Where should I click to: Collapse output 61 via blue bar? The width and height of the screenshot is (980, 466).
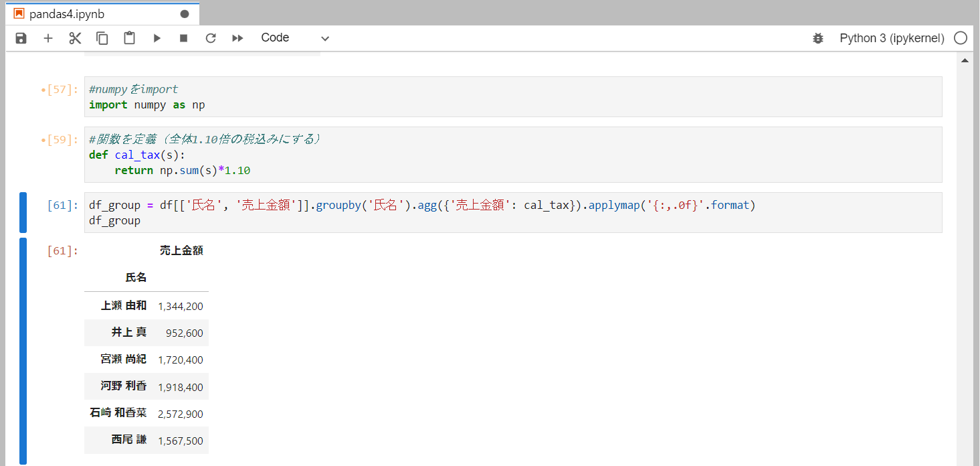point(23,351)
